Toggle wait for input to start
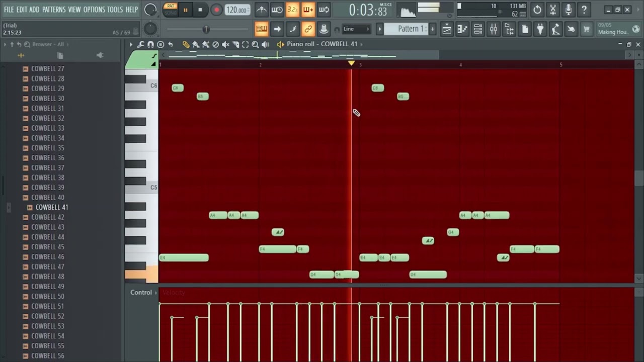 tap(277, 10)
